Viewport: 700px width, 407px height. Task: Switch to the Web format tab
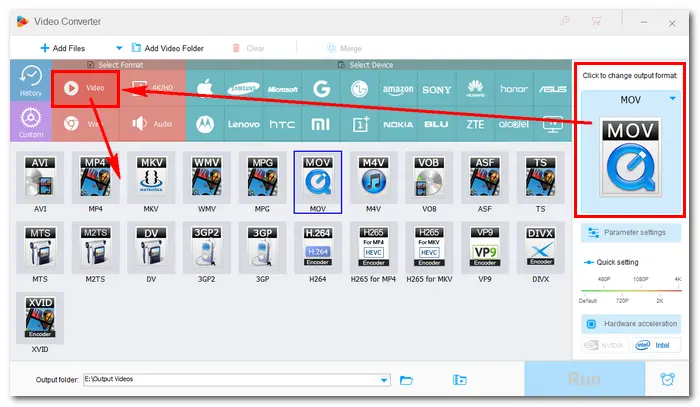click(85, 124)
